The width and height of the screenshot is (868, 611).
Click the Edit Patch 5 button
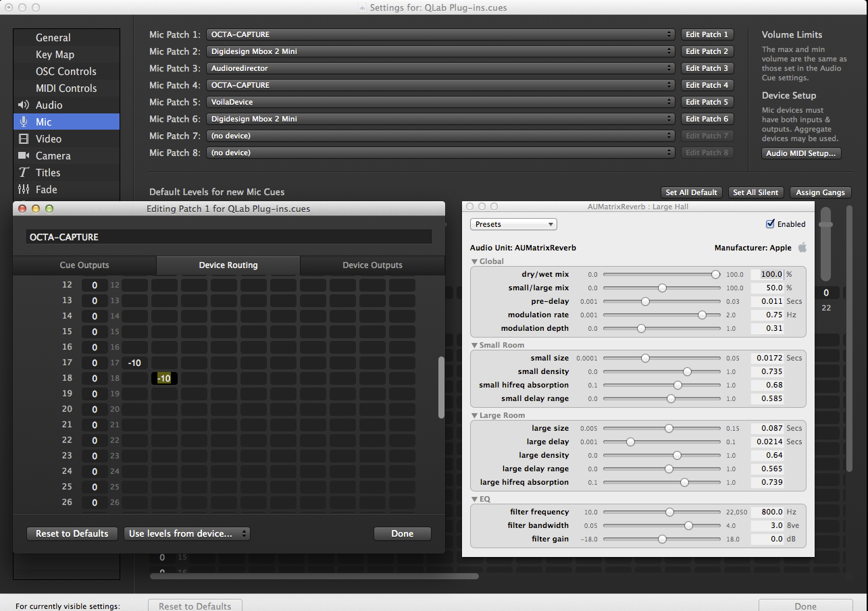[x=707, y=102]
